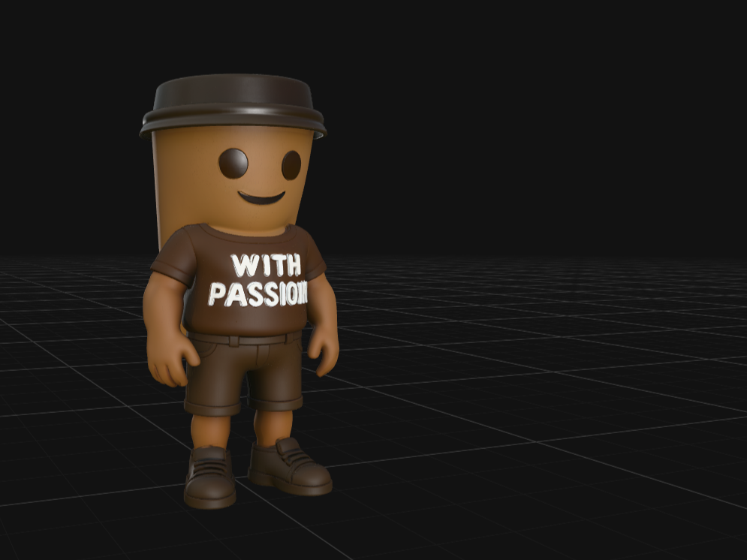Click the protruding rim of the lid
The width and height of the screenshot is (747, 560).
[x=233, y=123]
